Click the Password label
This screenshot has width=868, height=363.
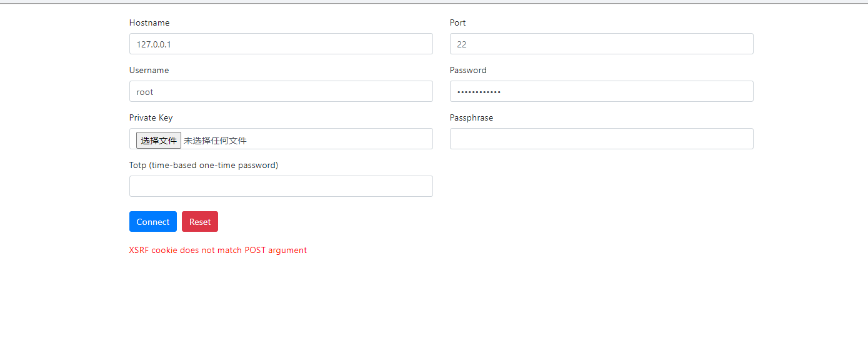467,70
